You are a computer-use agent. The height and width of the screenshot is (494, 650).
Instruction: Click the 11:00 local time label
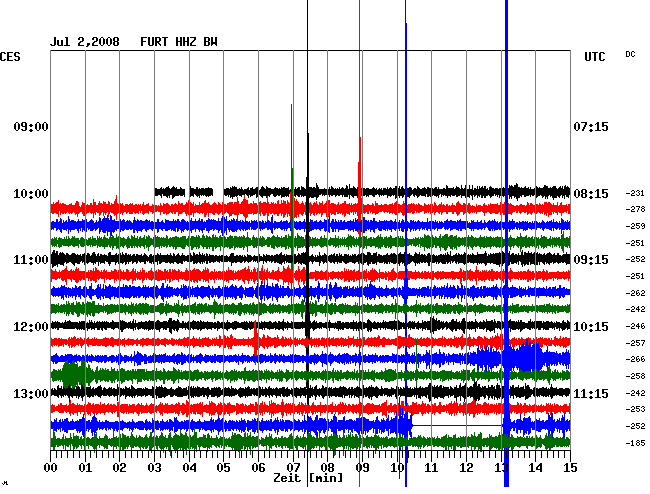31,260
